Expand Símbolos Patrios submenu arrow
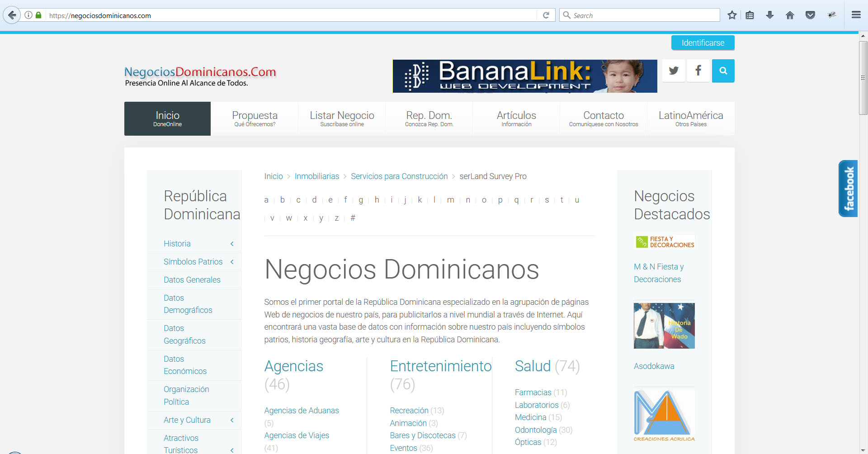The width and height of the screenshot is (868, 454). (x=232, y=262)
